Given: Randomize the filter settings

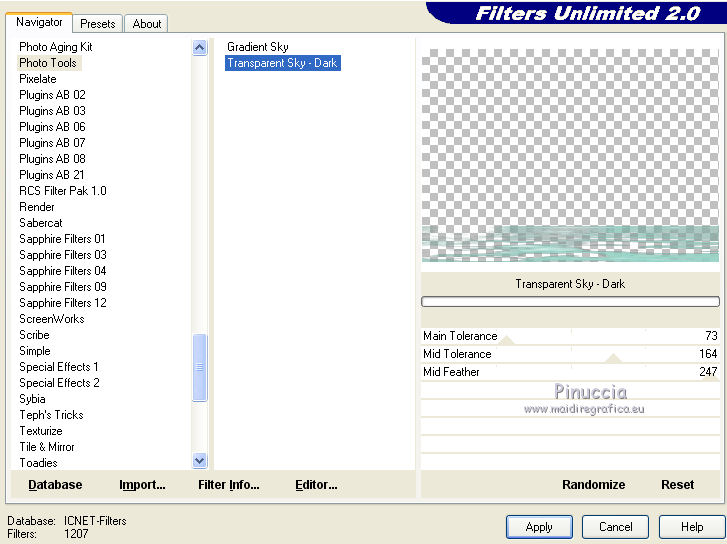Looking at the screenshot, I should (593, 485).
